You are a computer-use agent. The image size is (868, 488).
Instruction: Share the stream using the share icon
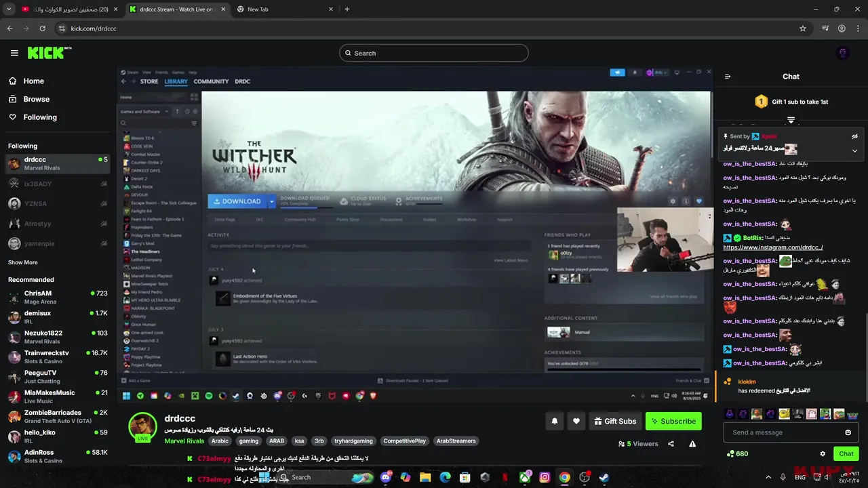click(671, 444)
